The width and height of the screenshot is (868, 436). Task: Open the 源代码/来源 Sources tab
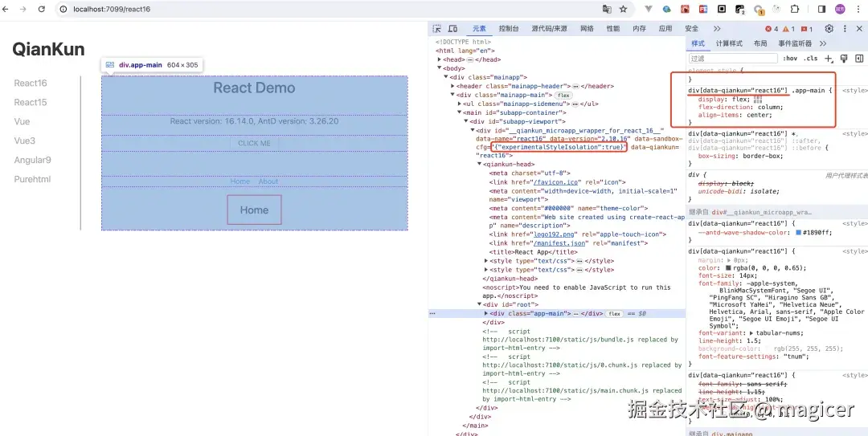(549, 29)
